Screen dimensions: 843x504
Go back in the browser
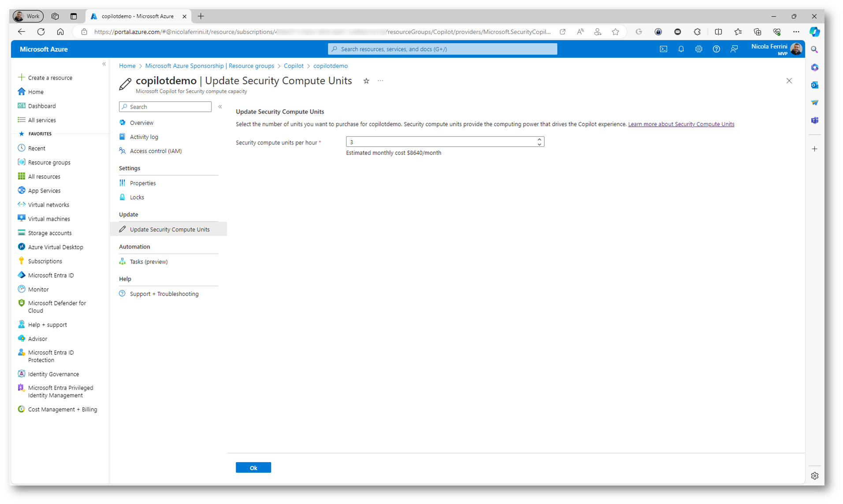pyautogui.click(x=22, y=32)
